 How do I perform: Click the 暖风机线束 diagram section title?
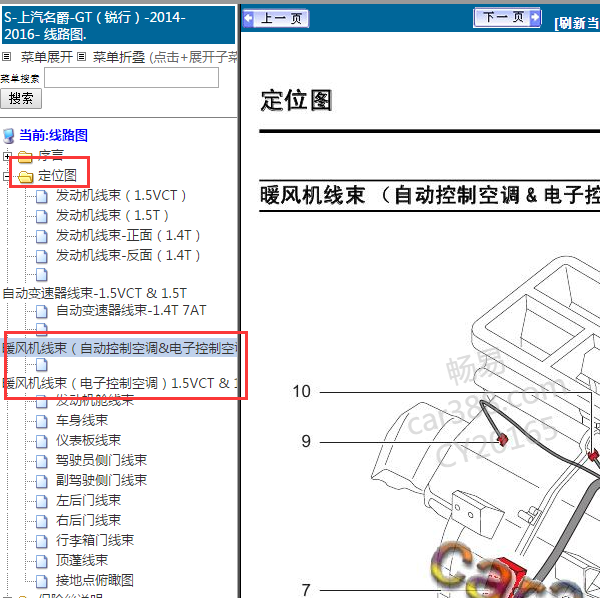(429, 195)
